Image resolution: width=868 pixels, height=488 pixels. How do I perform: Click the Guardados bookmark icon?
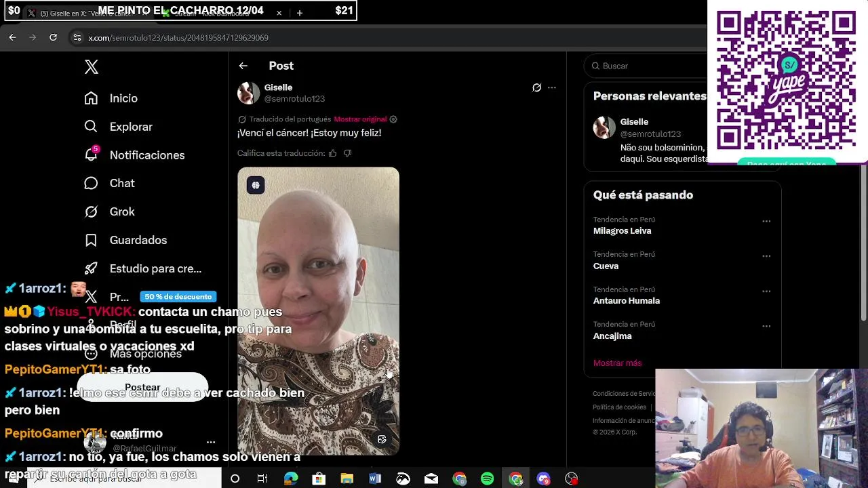click(91, 240)
